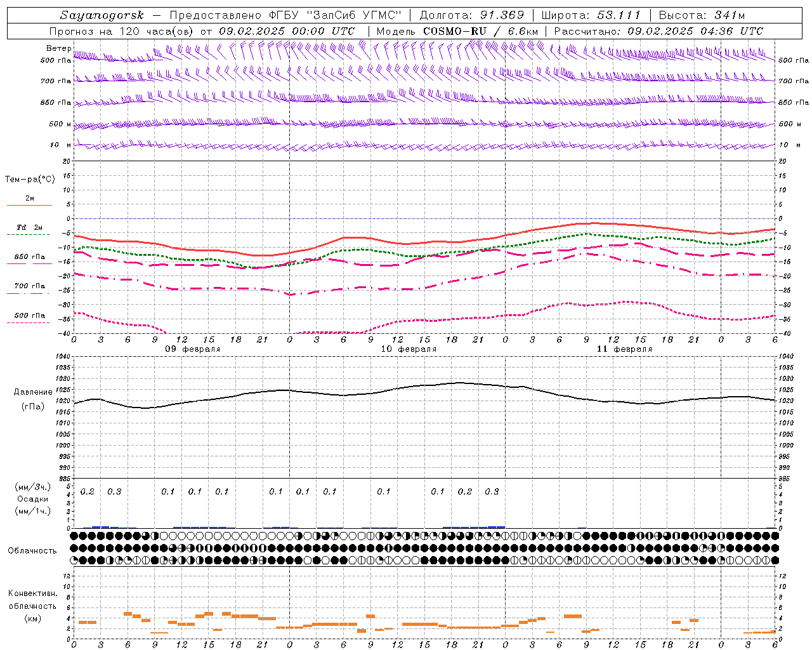Viewport: 812px width, 650px height.
Task: Click the "Осадки" precipitation label
Action: 33,499
